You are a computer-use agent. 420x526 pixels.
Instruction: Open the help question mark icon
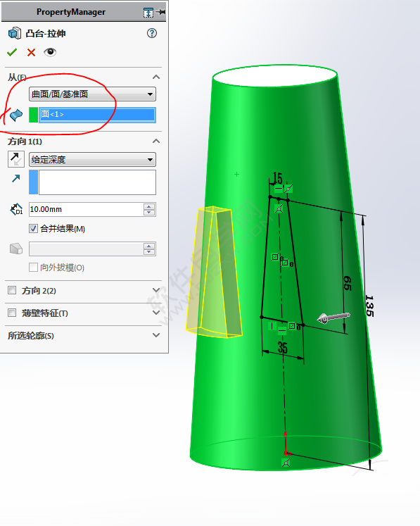(x=152, y=33)
